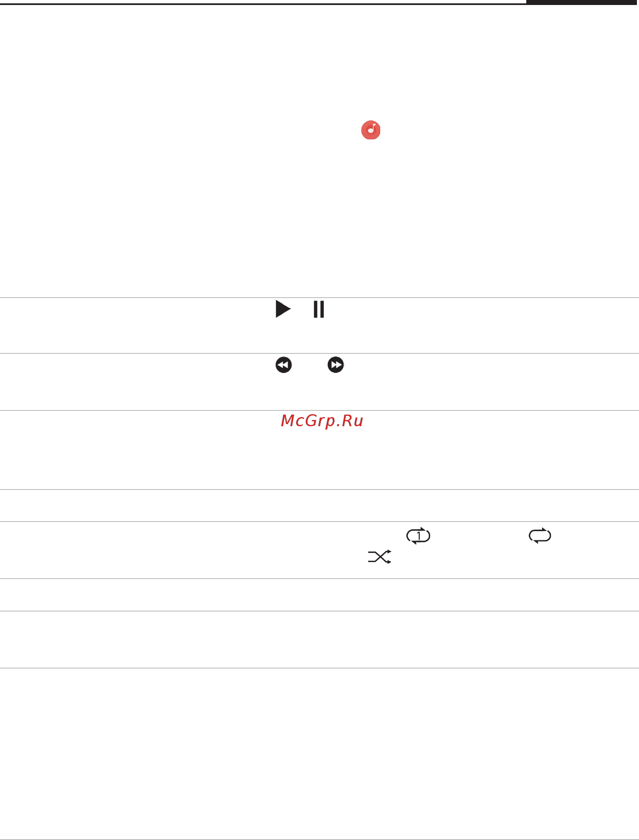Enable shuffle playback mode icon
Viewport: 639px width, 840px height.
tap(380, 557)
